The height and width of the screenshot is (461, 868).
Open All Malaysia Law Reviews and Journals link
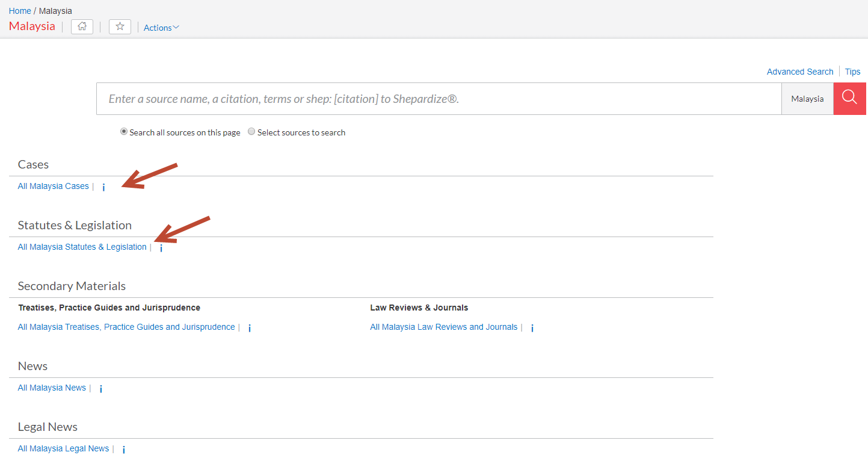click(444, 327)
